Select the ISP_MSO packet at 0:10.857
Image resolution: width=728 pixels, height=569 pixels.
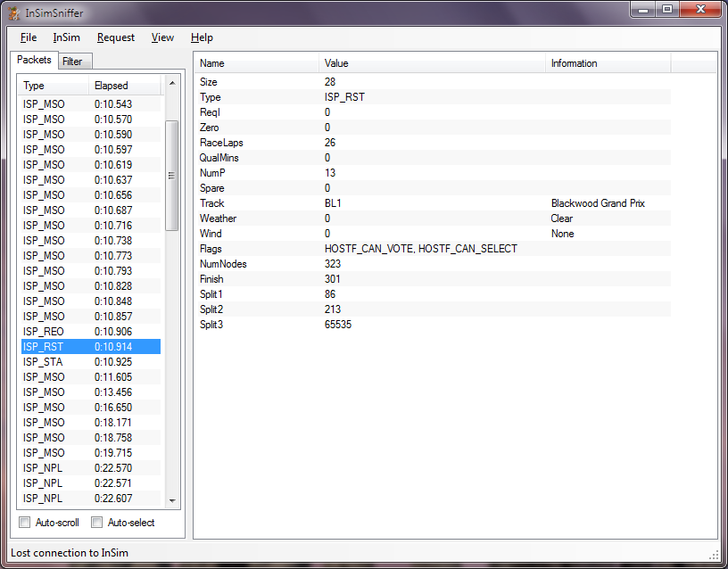[x=91, y=317]
